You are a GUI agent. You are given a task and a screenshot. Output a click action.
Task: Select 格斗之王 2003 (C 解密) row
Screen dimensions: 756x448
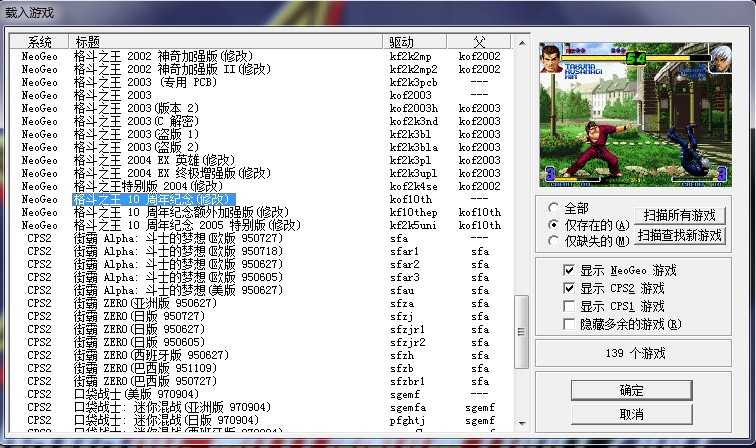pos(260,122)
